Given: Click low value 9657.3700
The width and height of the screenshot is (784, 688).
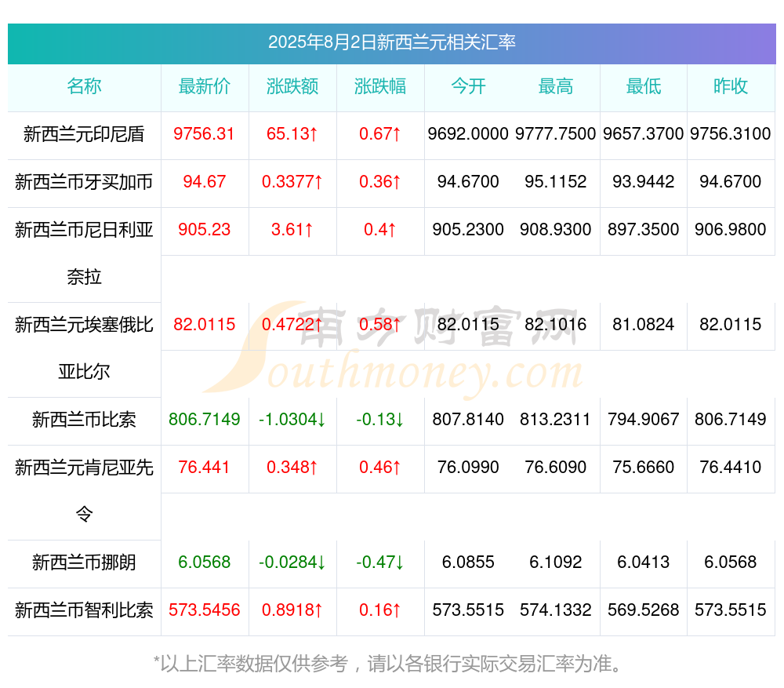Looking at the screenshot, I should 644,133.
